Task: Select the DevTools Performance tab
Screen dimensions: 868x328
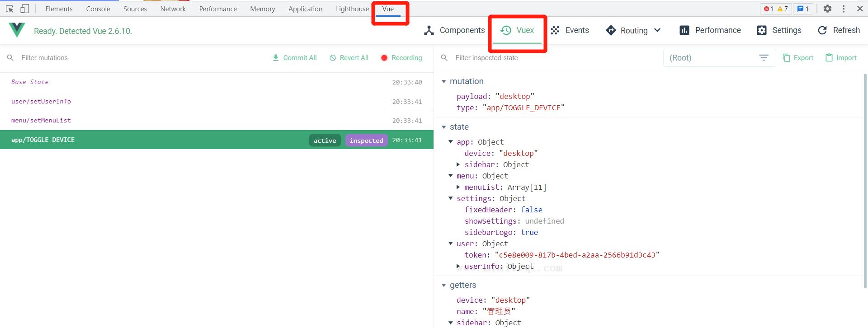Action: click(x=218, y=9)
